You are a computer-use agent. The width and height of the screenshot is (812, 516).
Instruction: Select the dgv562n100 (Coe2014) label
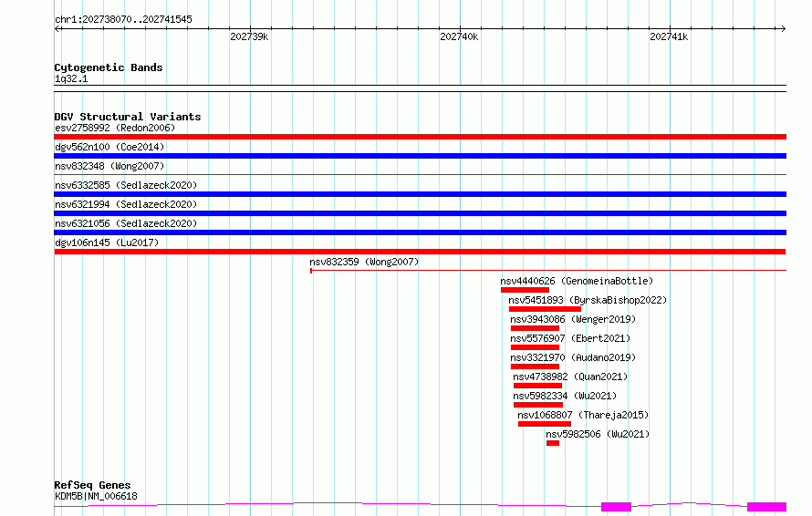[109, 147]
